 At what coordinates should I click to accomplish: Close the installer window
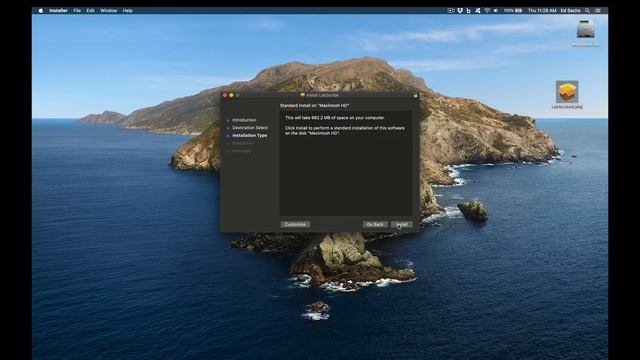click(x=225, y=95)
